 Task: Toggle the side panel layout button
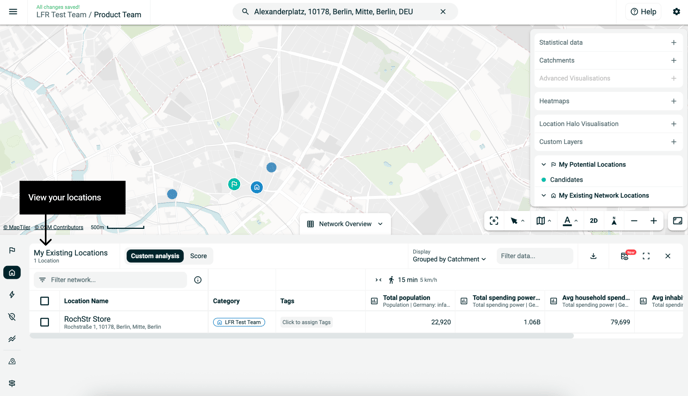pos(677,221)
